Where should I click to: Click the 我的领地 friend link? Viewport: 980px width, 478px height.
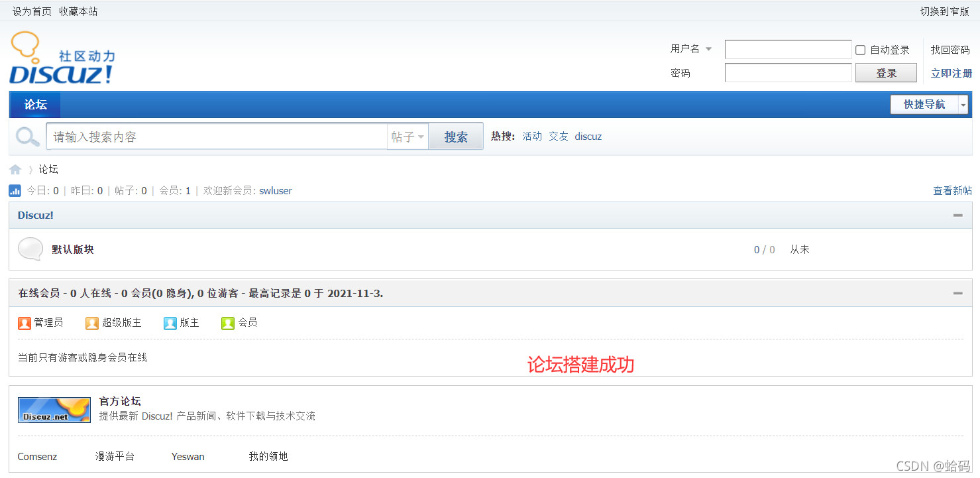point(268,456)
